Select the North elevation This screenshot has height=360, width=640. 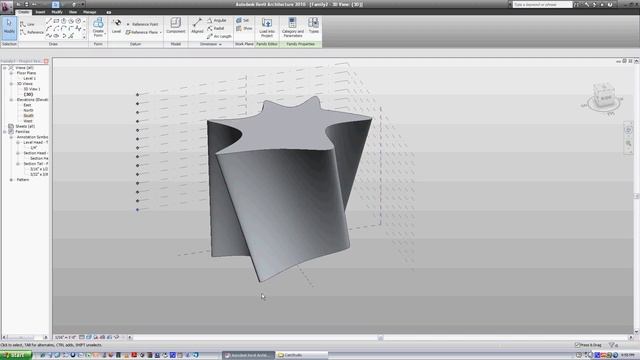click(28, 110)
